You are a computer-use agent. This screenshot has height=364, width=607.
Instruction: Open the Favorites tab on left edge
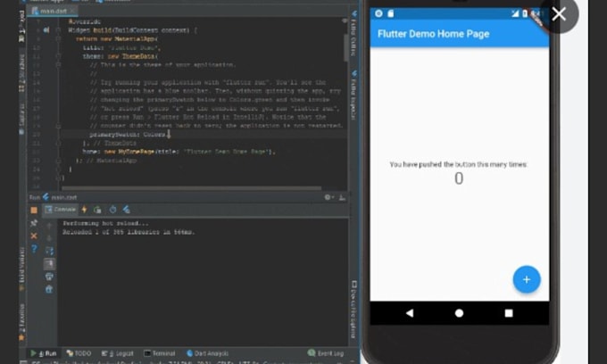tap(22, 322)
